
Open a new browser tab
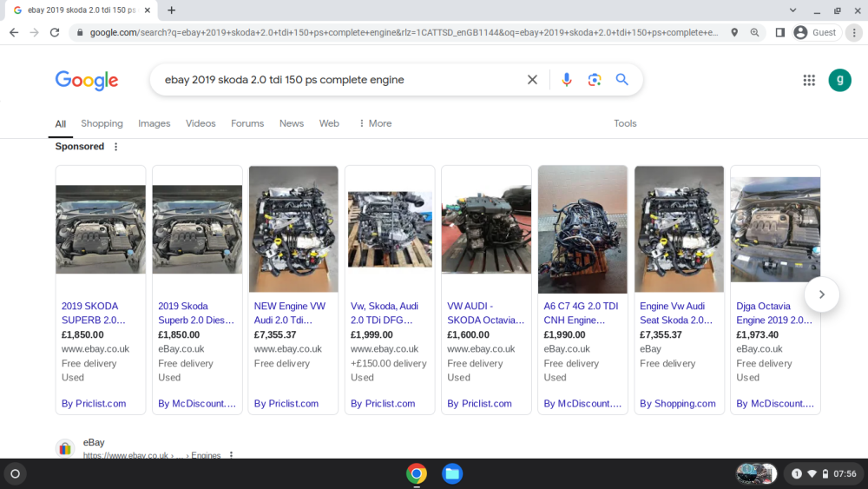click(172, 10)
